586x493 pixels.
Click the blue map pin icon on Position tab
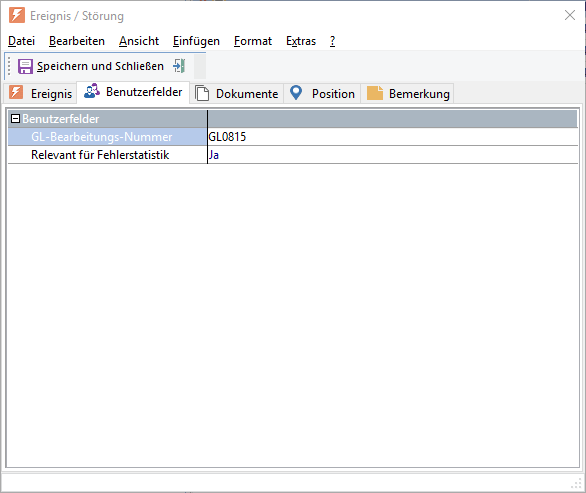point(296,92)
